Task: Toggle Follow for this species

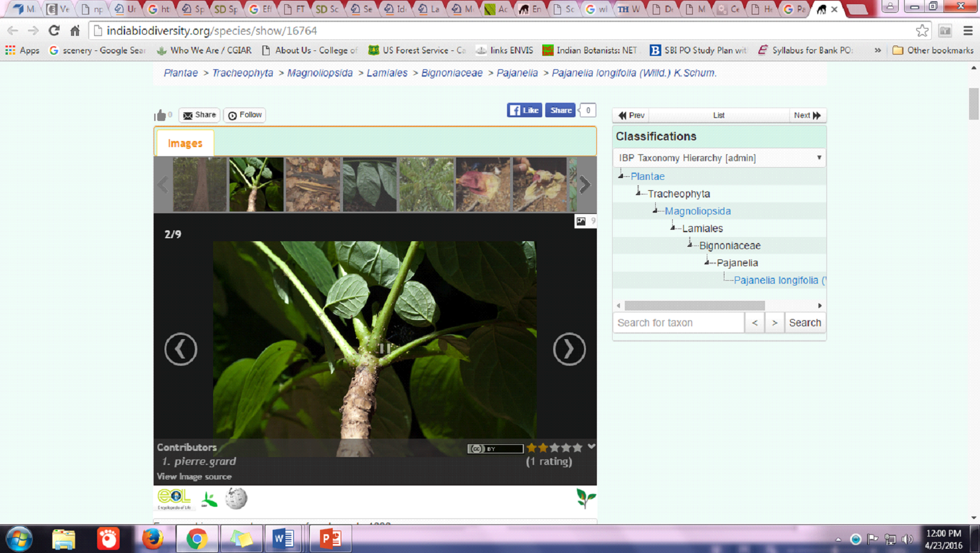Action: click(x=245, y=115)
